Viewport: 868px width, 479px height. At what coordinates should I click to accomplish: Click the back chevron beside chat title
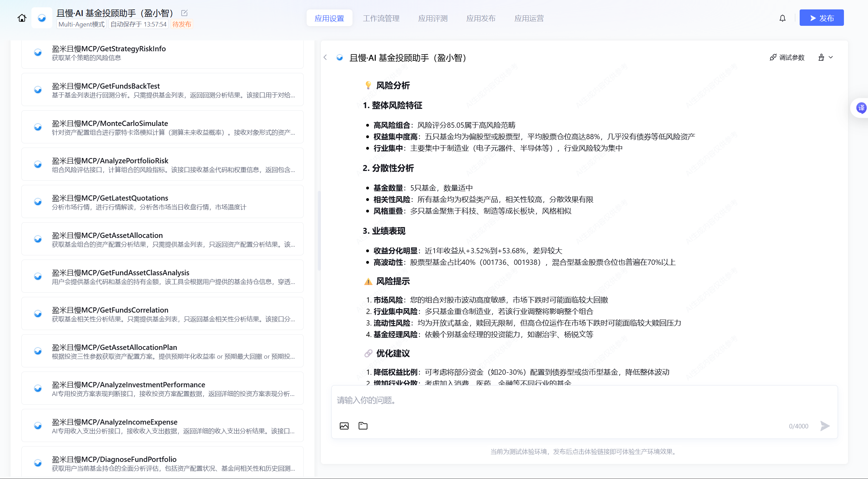point(325,58)
